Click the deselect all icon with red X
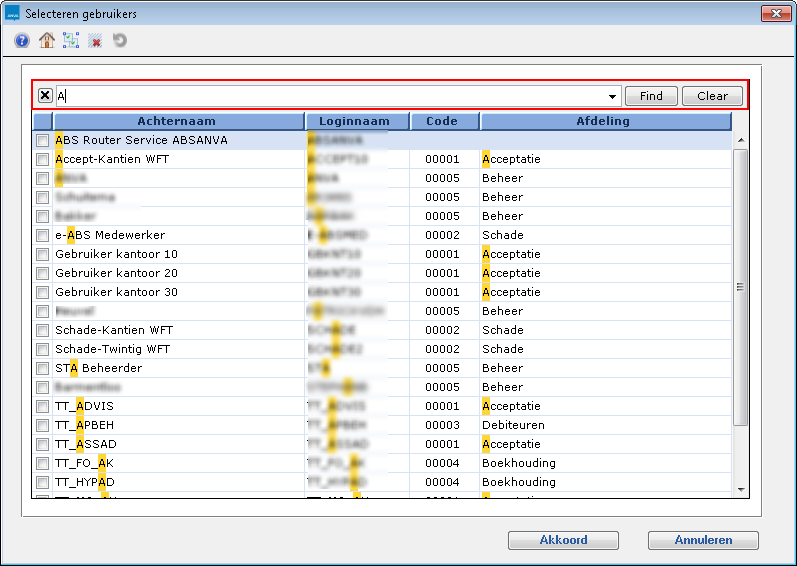Screen dimensions: 797x566 pyautogui.click(x=95, y=41)
